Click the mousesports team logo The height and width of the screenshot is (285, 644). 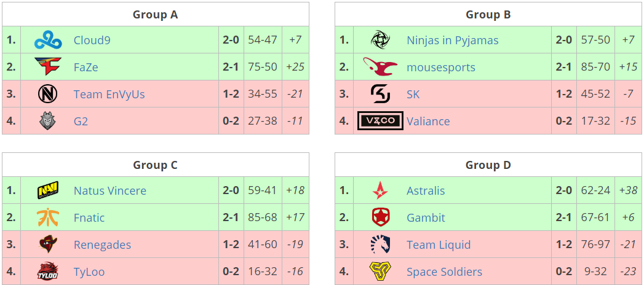[380, 66]
